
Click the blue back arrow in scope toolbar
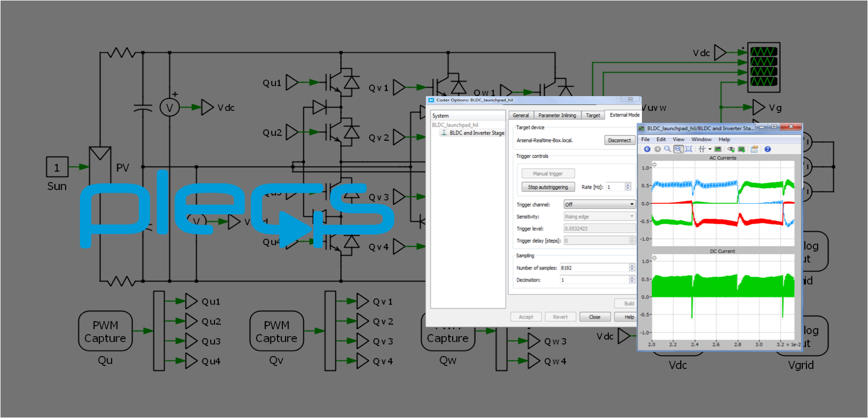click(647, 149)
